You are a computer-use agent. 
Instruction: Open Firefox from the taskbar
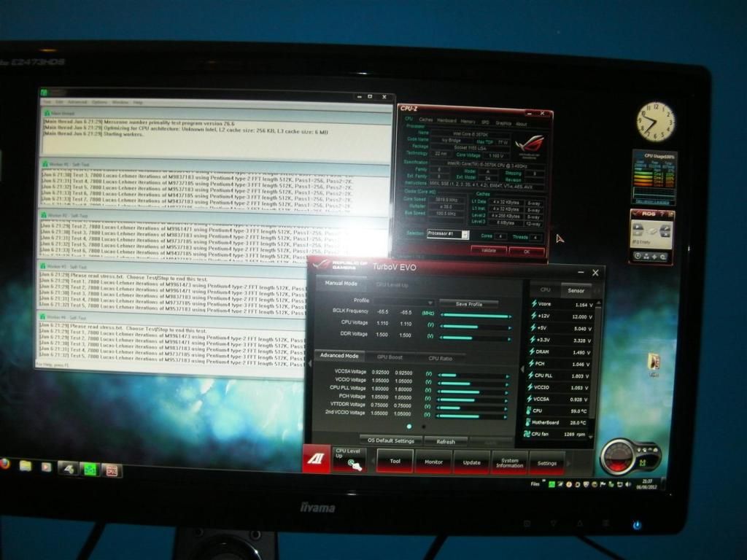(x=4, y=464)
